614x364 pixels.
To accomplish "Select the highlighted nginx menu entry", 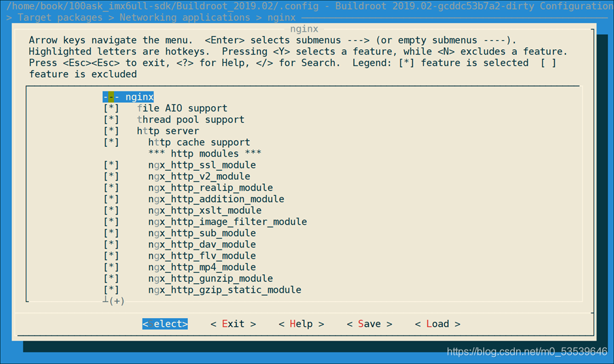I will (x=128, y=97).
